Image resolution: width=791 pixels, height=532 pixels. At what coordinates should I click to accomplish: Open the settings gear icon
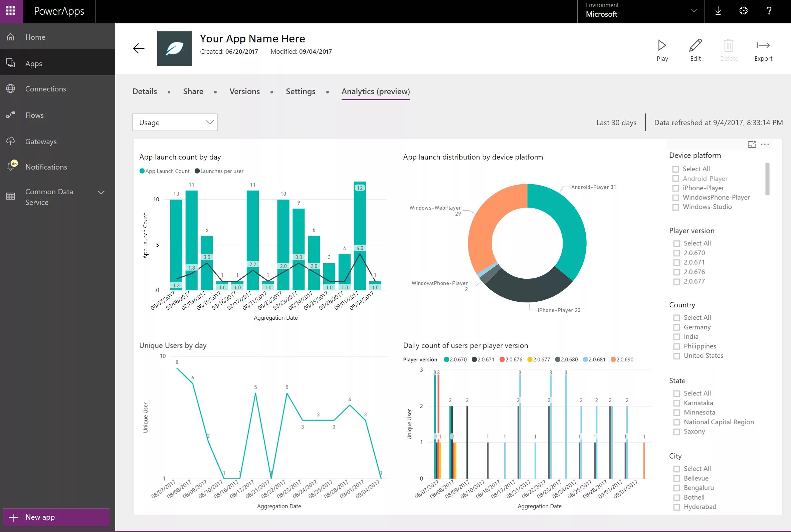(743, 11)
